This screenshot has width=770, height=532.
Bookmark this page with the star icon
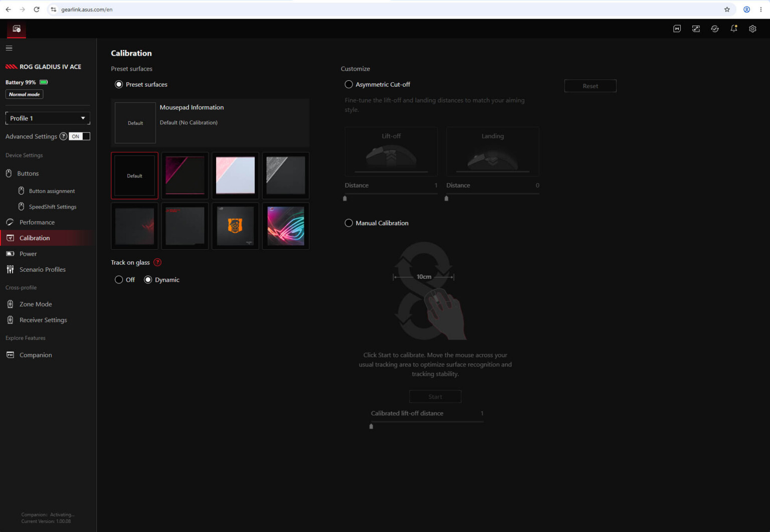point(727,10)
